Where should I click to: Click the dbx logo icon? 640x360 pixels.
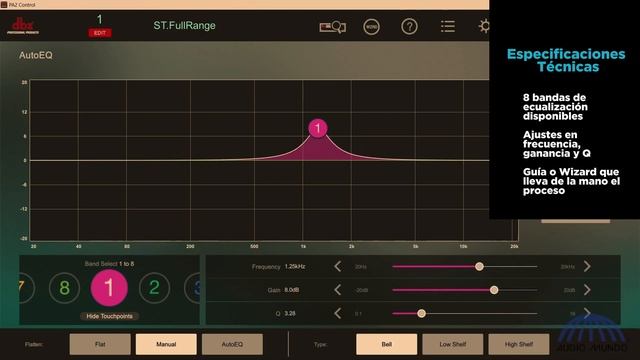click(23, 26)
